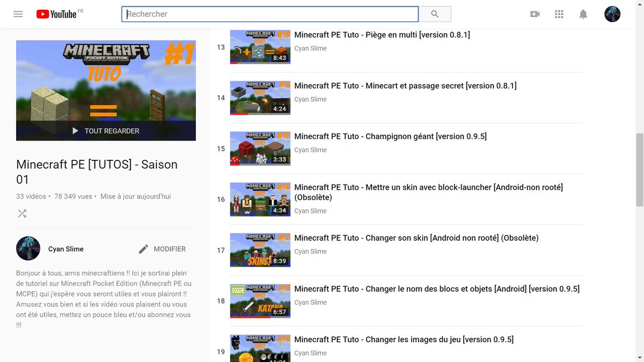Click the '33 vidéos' count text

[31, 196]
